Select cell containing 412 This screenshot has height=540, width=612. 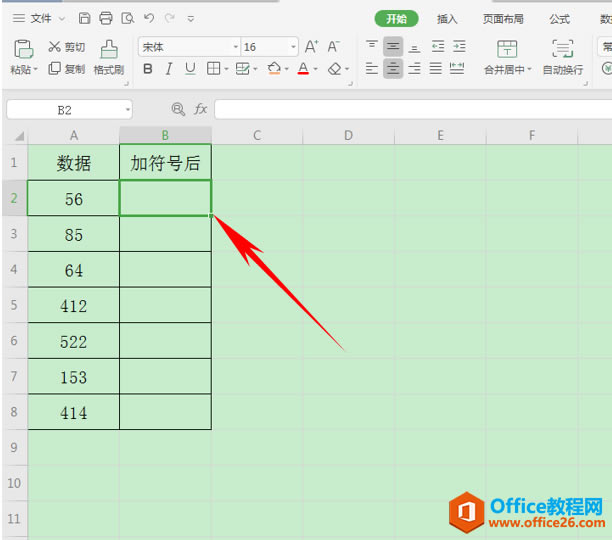(73, 305)
